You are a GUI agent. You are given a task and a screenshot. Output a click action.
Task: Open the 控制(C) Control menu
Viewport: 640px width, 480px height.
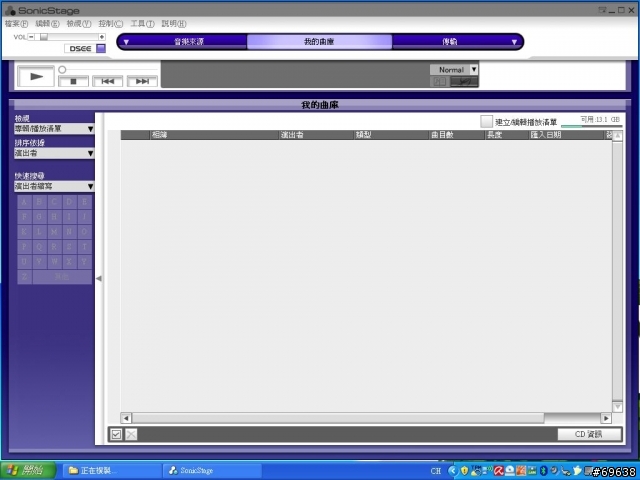tap(111, 24)
